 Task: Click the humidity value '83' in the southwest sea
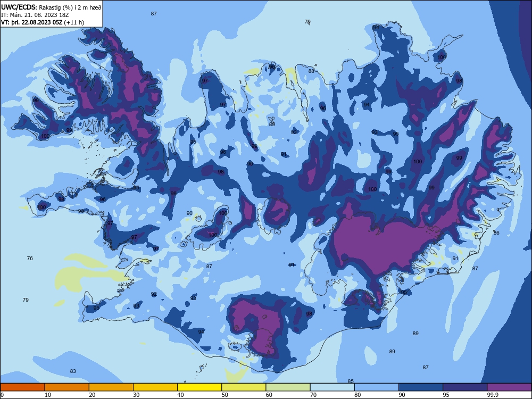[x=73, y=371]
